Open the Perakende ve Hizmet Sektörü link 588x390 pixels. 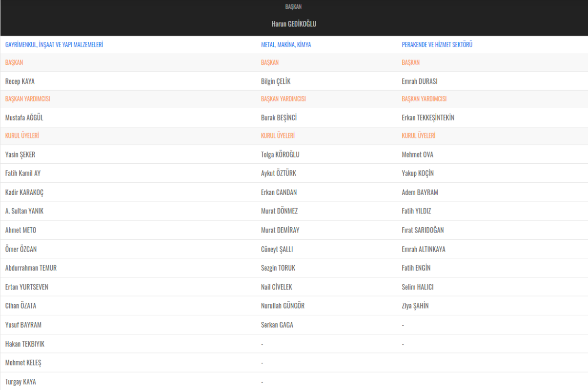(x=437, y=45)
